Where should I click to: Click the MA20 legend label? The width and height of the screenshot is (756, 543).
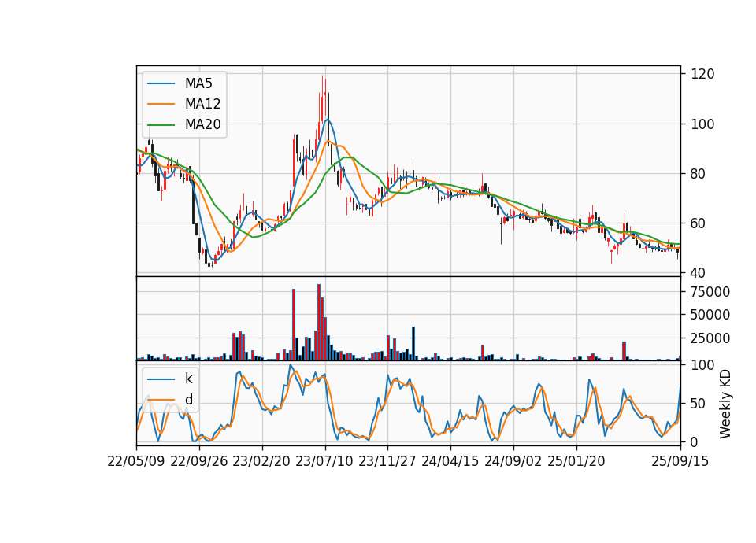click(x=202, y=124)
